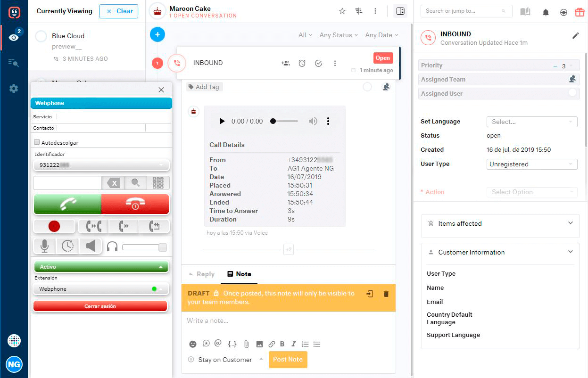588x378 pixels.
Task: Adjust the webphone volume slider
Action: click(144, 247)
